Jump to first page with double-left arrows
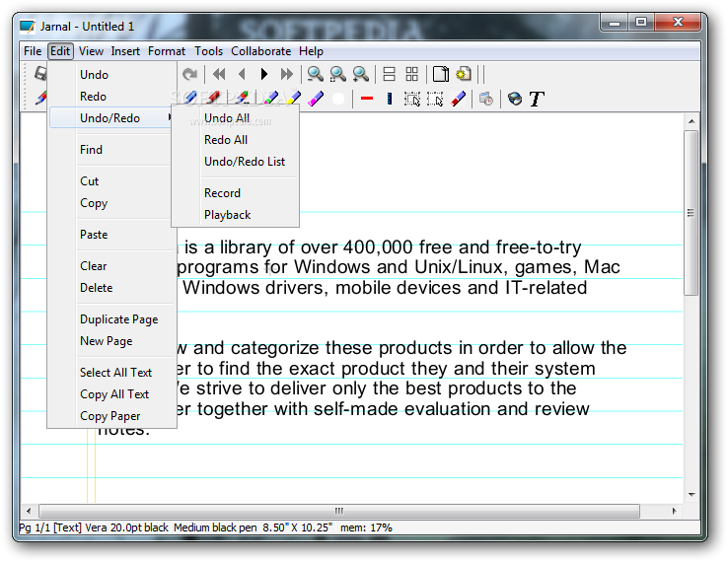The image size is (728, 562). (219, 74)
